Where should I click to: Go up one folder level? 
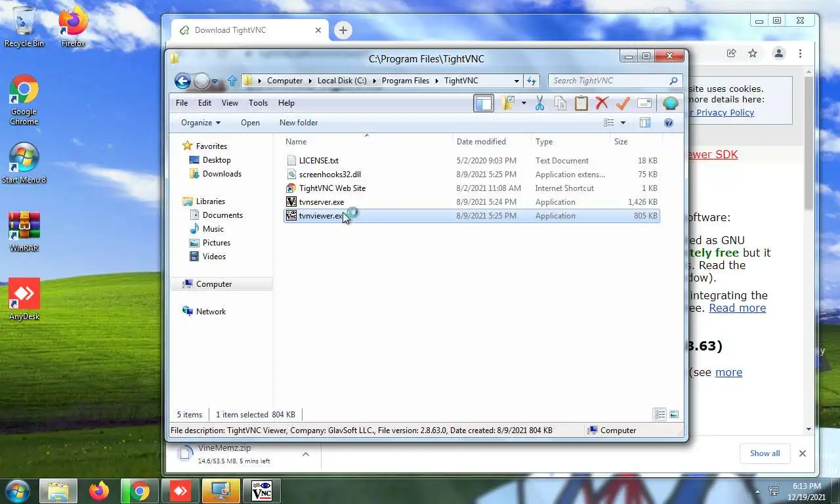click(232, 81)
